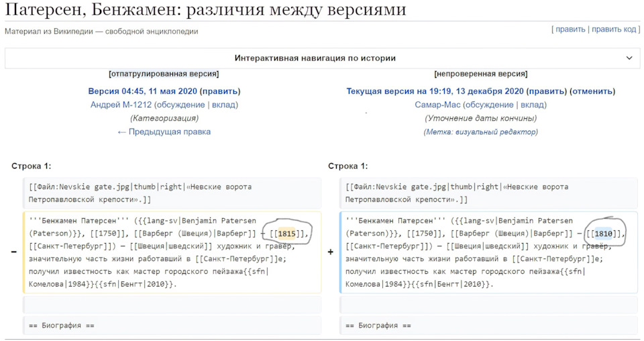
Task: Open 'обсуждение' for Самар-Мас
Action: point(490,105)
